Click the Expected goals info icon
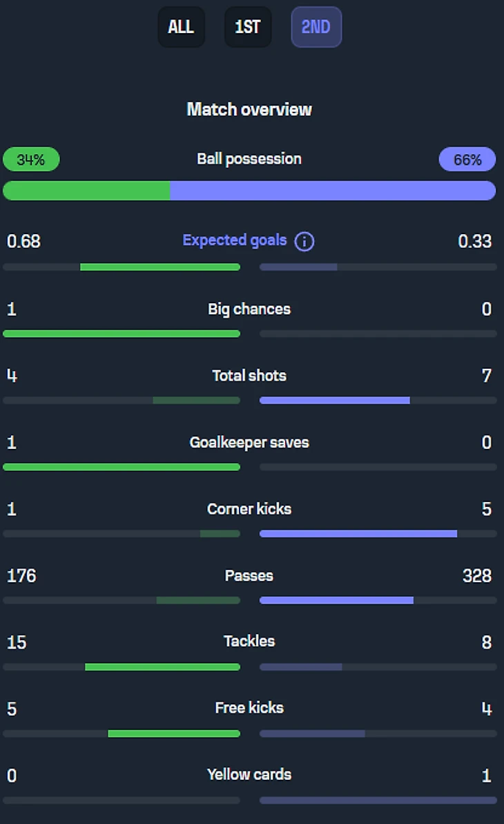The width and height of the screenshot is (504, 824). (304, 242)
